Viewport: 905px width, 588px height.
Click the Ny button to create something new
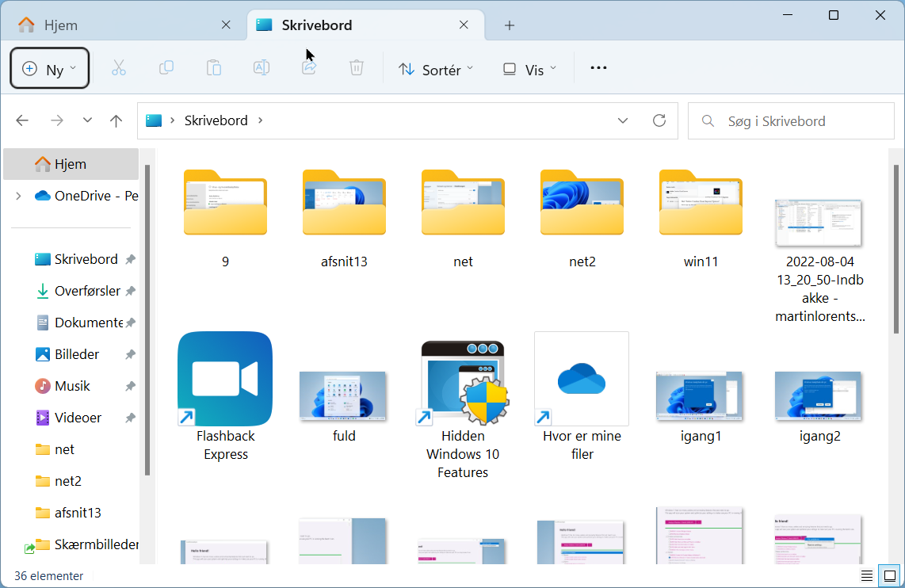pos(49,67)
